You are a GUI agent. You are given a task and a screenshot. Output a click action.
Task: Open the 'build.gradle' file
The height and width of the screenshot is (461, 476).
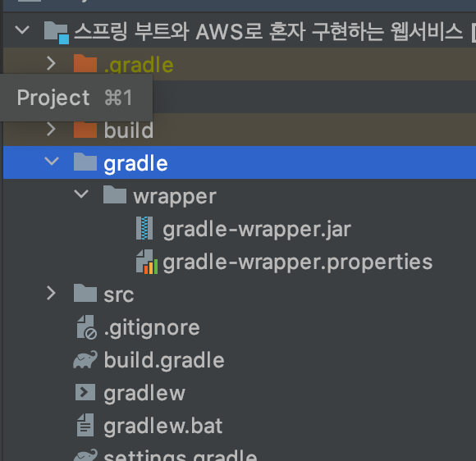(x=164, y=361)
